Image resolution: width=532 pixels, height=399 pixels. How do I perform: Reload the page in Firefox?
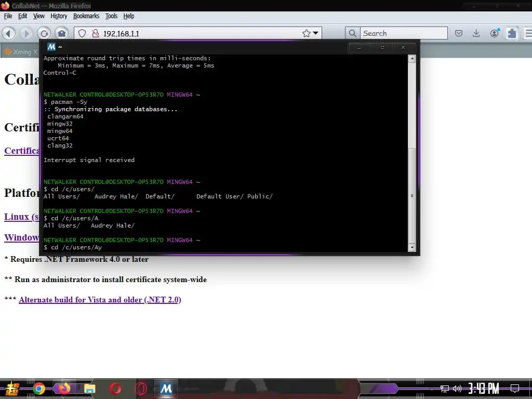44,33
